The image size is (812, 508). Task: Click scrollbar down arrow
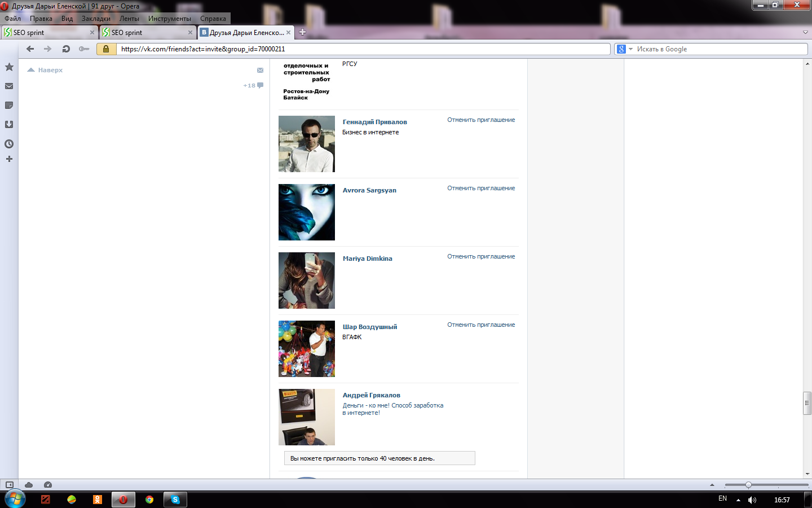pyautogui.click(x=807, y=474)
